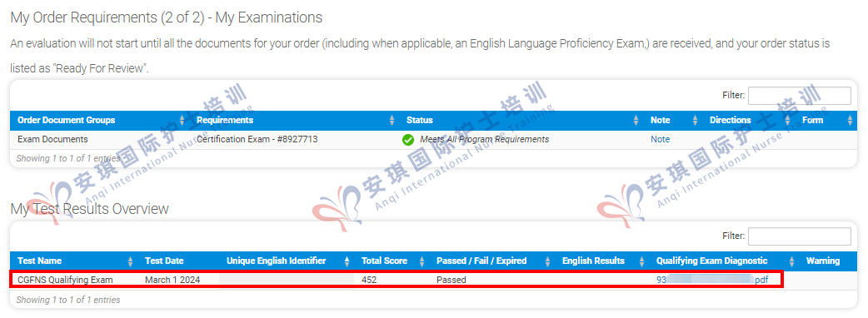The width and height of the screenshot is (868, 318).
Task: Open the Note link for Exam Documents
Action: (660, 139)
